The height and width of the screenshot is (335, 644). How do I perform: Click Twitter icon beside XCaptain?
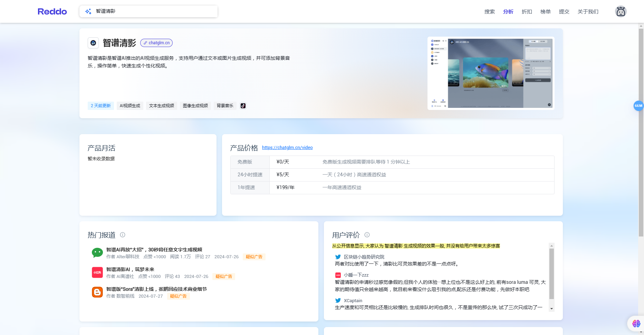tap(338, 300)
